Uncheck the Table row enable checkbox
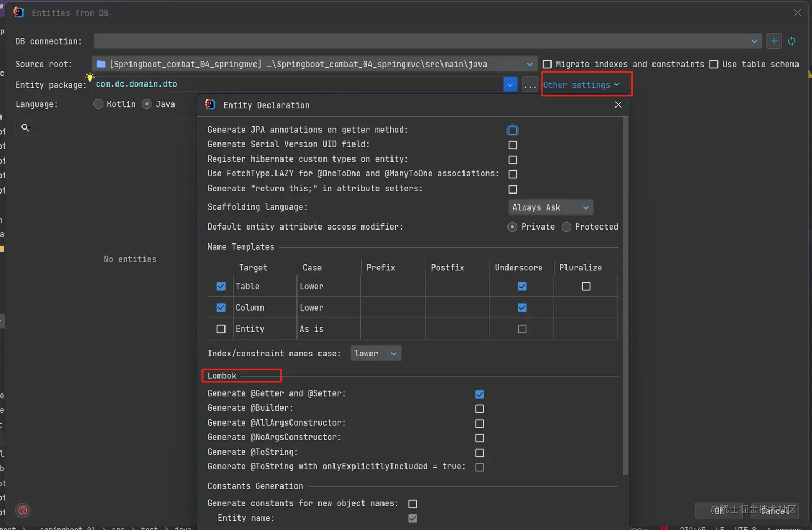 point(221,287)
